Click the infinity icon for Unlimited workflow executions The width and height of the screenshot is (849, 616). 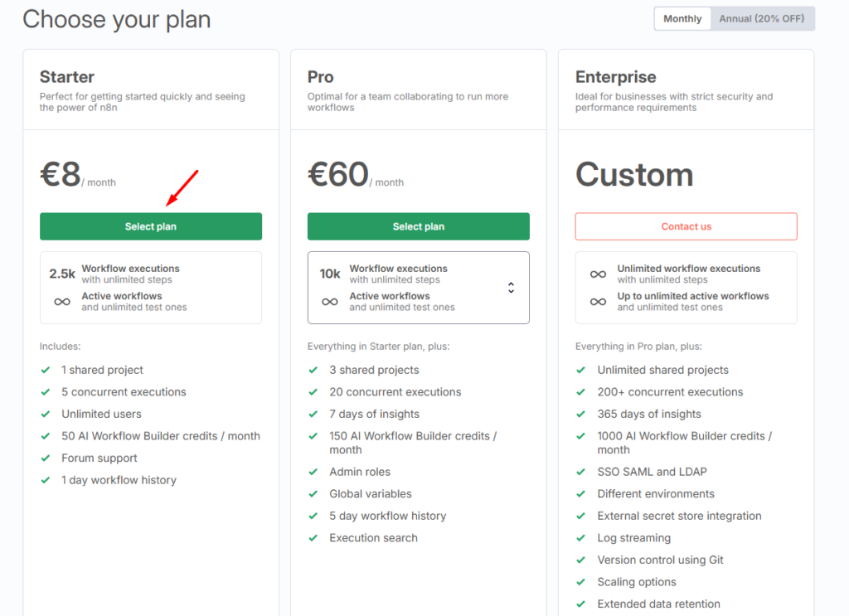598,274
